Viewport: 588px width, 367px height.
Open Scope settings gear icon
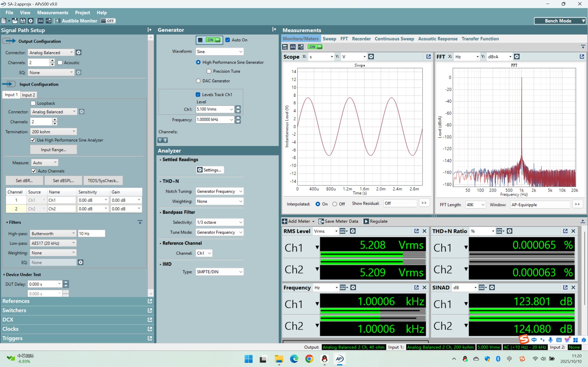(x=371, y=57)
